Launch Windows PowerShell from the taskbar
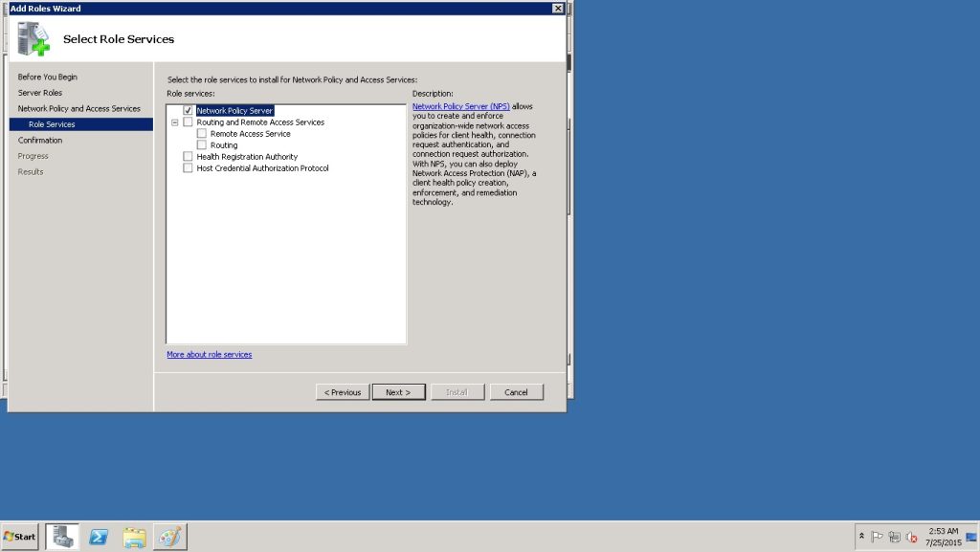The width and height of the screenshot is (980, 552). (99, 537)
